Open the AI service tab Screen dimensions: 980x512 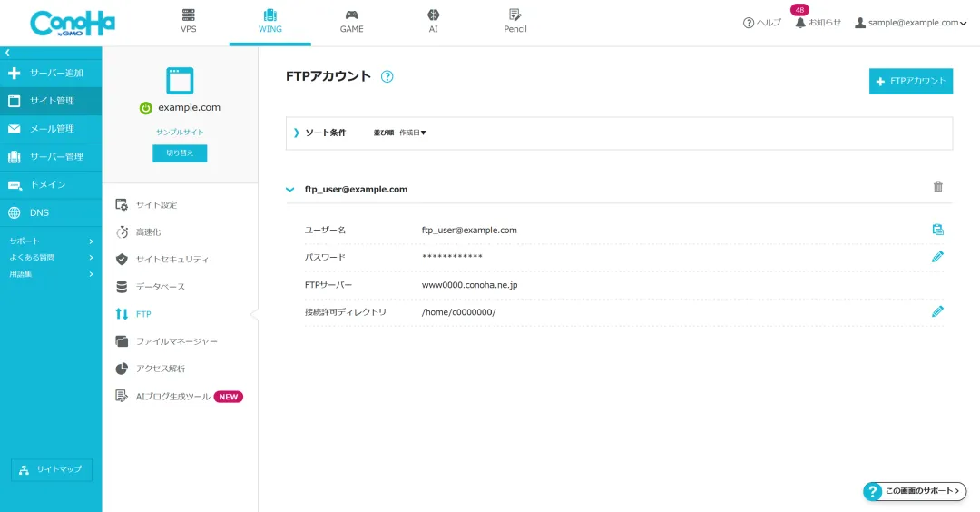[433, 21]
